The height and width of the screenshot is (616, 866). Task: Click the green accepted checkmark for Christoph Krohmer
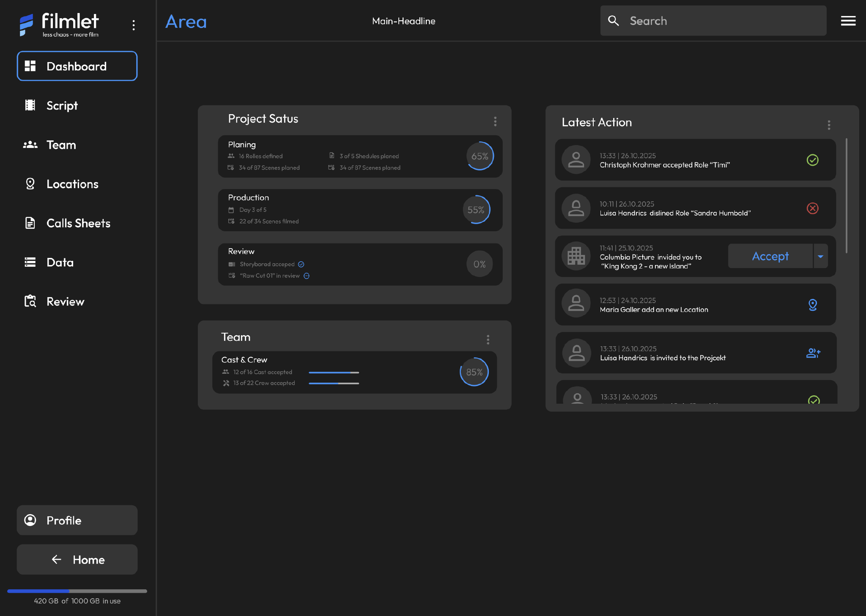pos(812,160)
